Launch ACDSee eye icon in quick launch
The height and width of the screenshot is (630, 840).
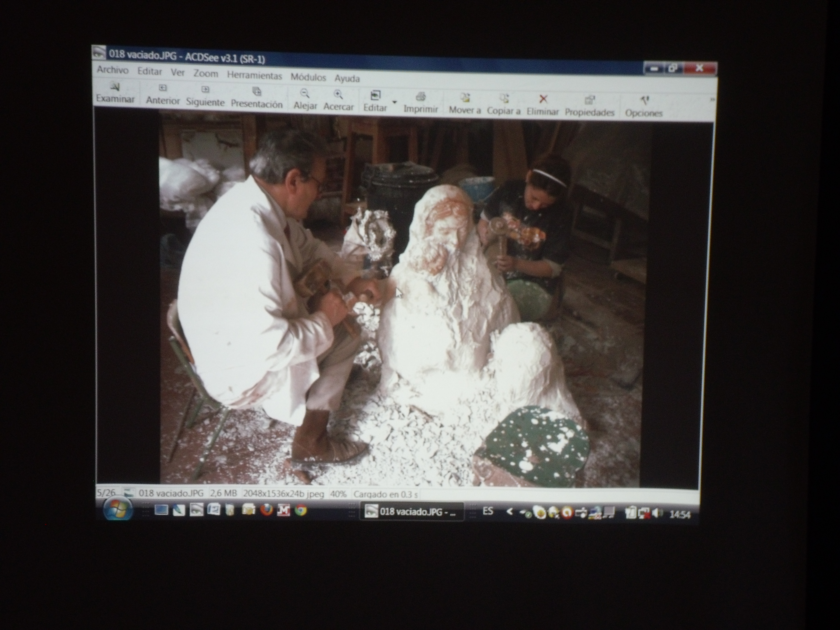point(196,510)
